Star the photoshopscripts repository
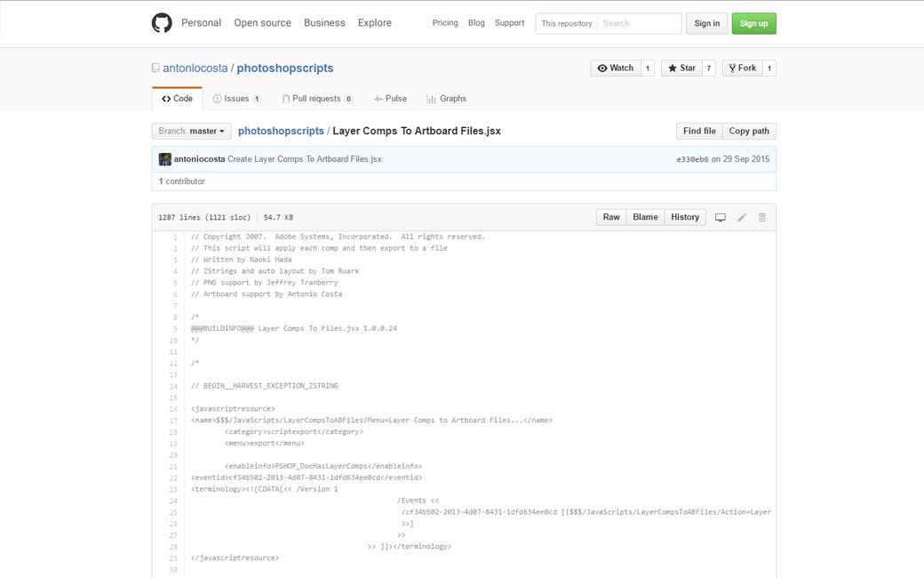The image size is (924, 578). [x=681, y=68]
